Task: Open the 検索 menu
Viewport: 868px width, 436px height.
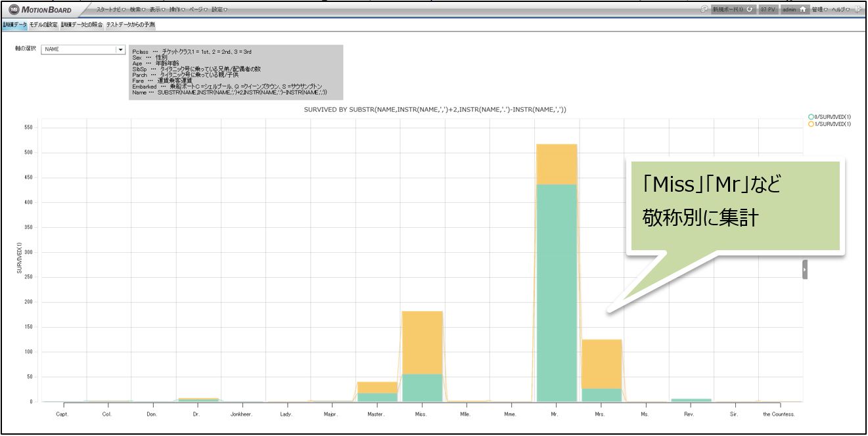Action: (x=136, y=9)
